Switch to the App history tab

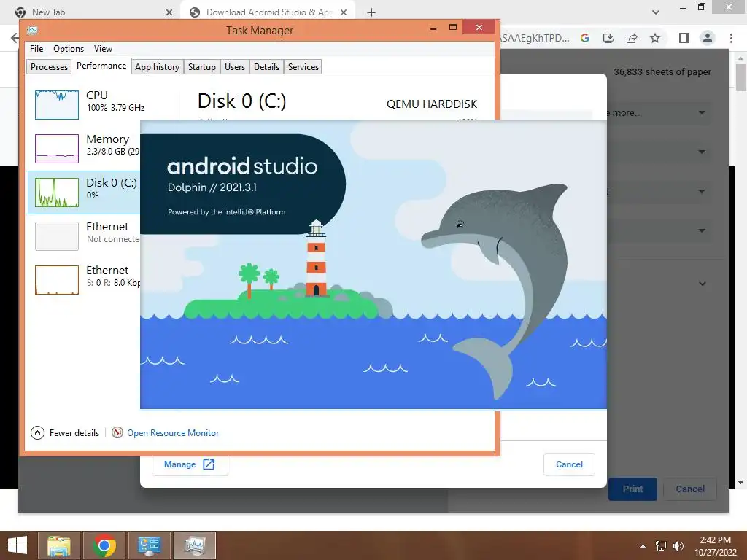click(x=157, y=66)
